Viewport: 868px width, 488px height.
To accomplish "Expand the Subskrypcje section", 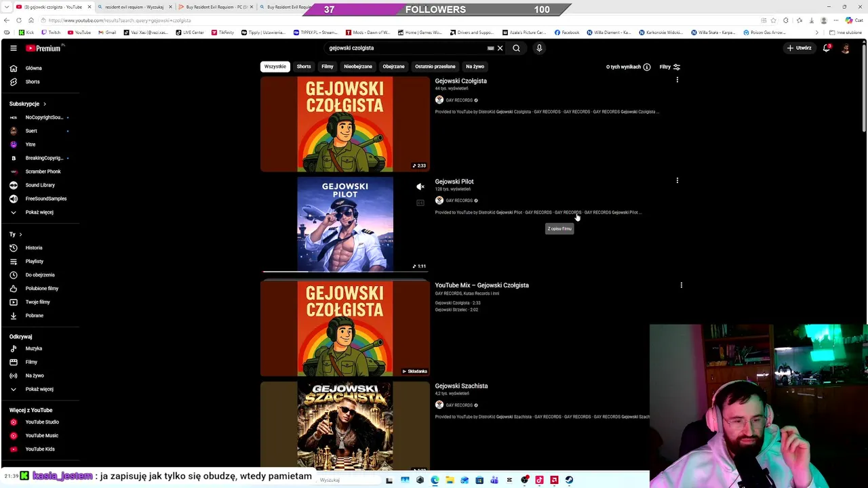I will point(28,104).
